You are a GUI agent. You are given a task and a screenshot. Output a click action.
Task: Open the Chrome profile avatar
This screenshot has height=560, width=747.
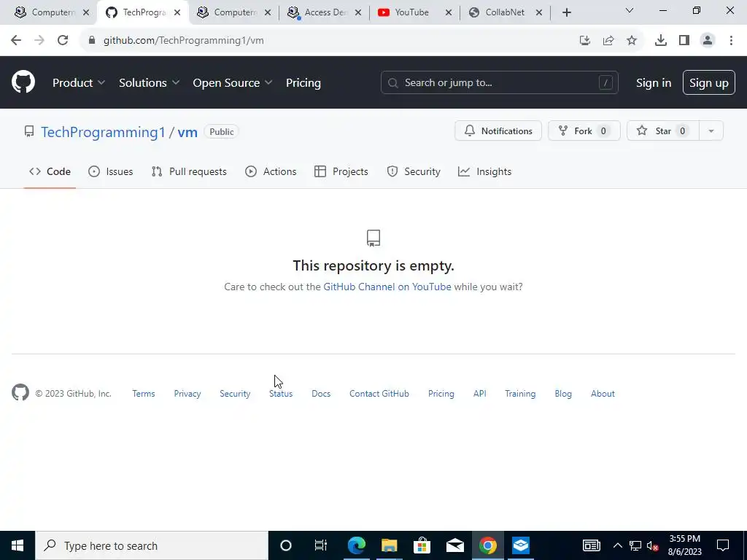coord(708,41)
